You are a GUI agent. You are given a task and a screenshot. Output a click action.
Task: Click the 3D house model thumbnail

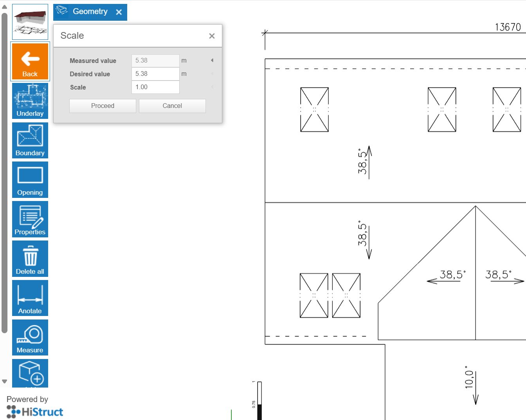pos(30,22)
